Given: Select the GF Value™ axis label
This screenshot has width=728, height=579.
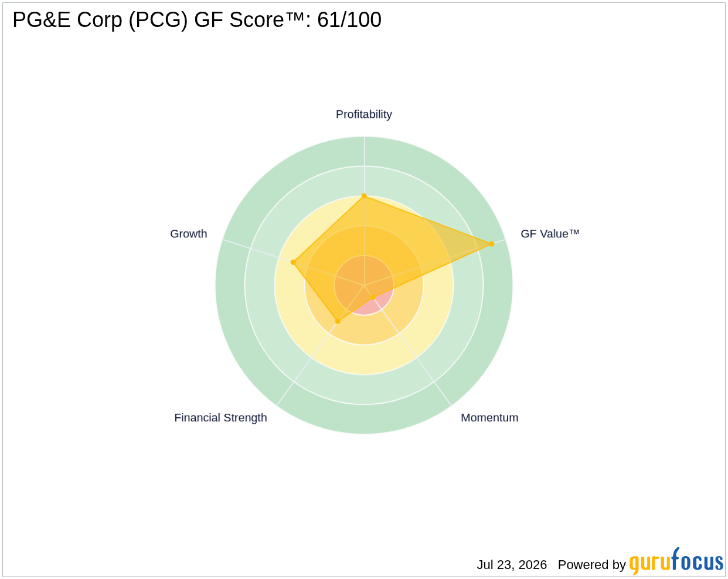Looking at the screenshot, I should tap(550, 234).
